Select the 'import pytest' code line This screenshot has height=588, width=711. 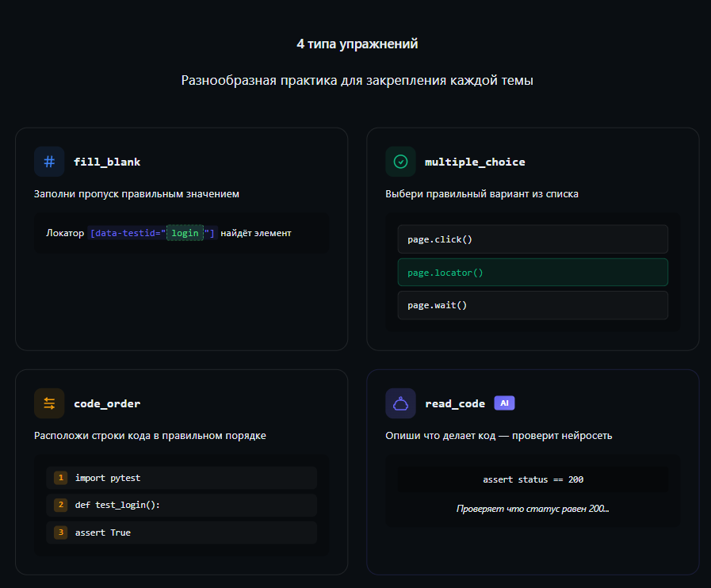coord(182,478)
